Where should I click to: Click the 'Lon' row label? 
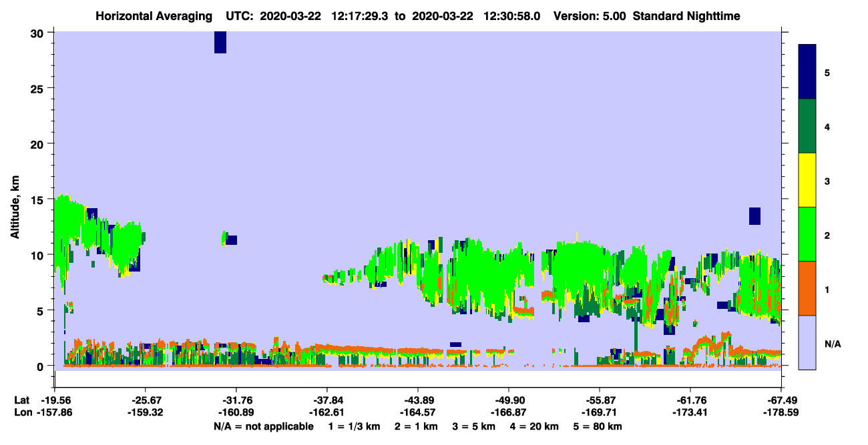pos(23,413)
